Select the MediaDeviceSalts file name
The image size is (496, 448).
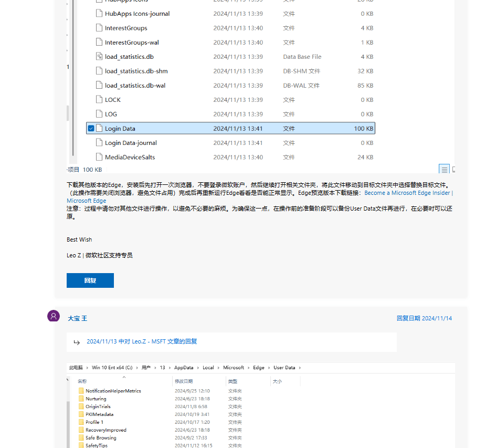pos(130,157)
